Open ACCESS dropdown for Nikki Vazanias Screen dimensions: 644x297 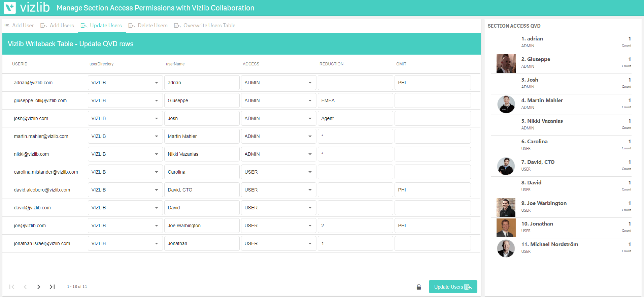point(278,154)
